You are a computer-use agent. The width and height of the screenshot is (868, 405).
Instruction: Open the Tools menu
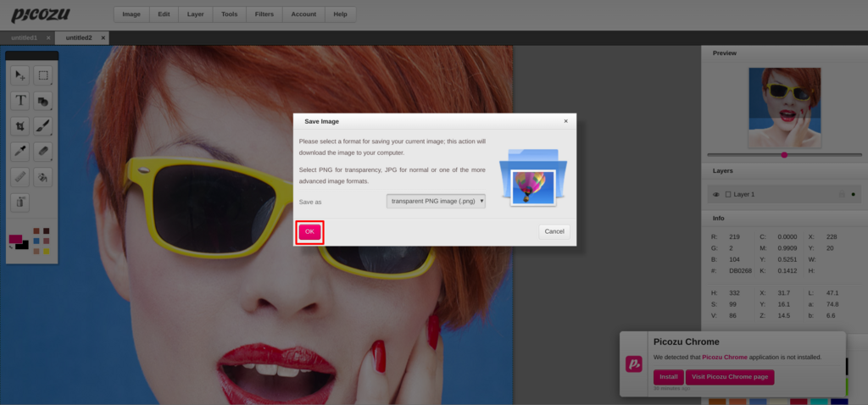click(x=229, y=14)
